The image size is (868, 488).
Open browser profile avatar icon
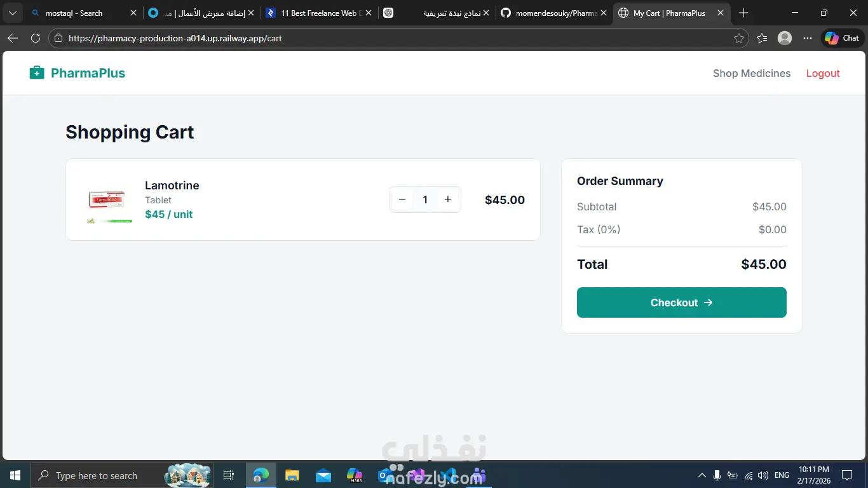point(785,38)
